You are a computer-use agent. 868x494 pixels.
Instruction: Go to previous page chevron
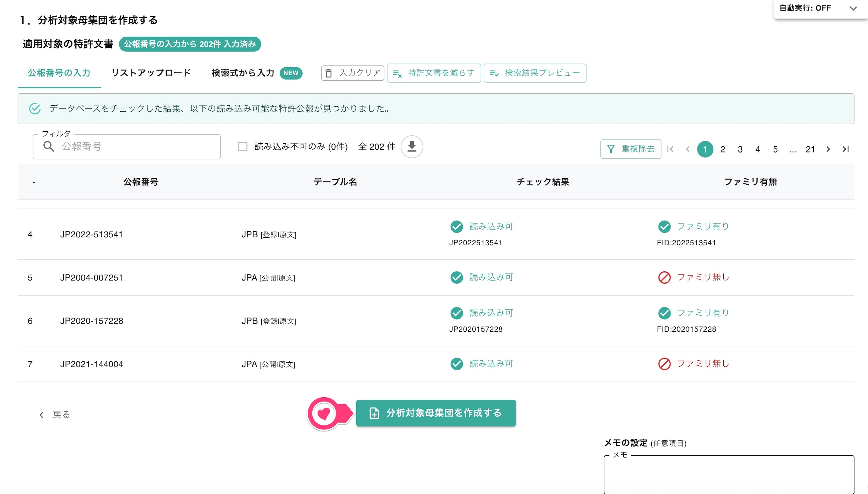tap(688, 149)
